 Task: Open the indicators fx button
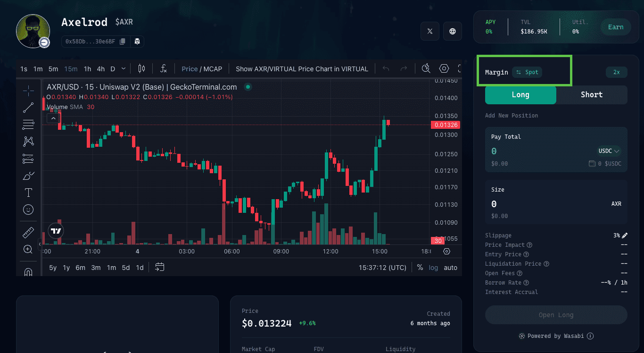pyautogui.click(x=163, y=69)
